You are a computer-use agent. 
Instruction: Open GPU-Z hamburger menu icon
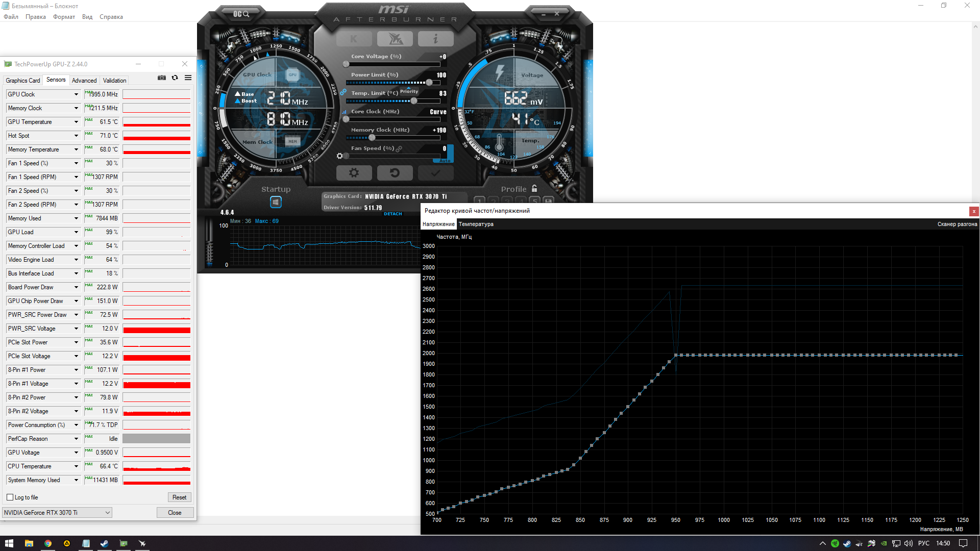(x=188, y=78)
